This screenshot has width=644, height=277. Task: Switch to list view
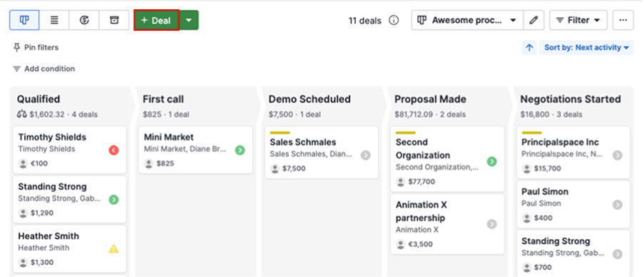54,20
